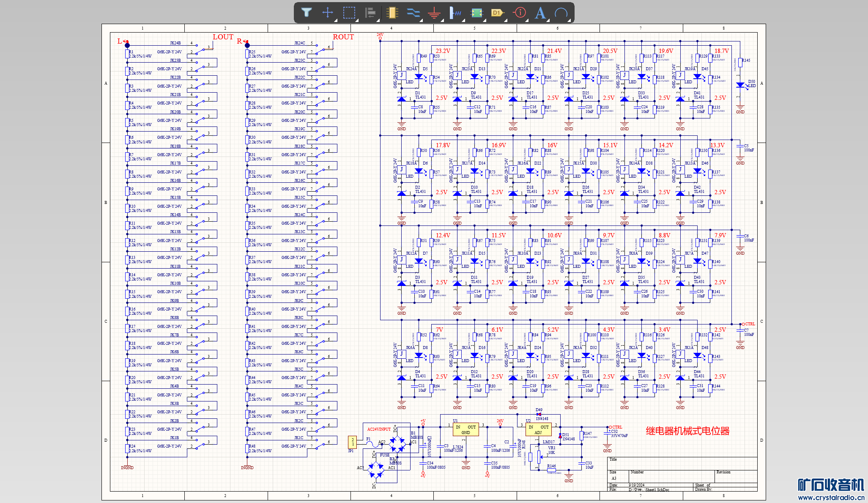Click the Title field in title block

[613, 459]
